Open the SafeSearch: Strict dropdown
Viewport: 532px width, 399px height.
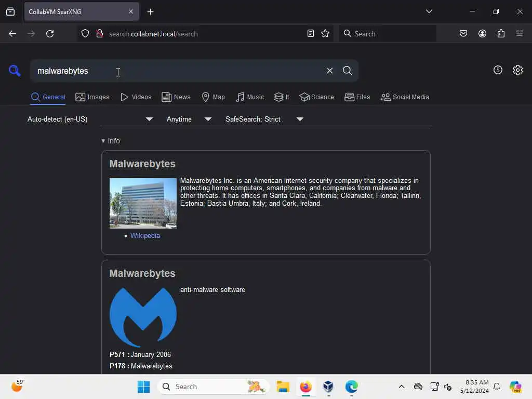coord(264,119)
